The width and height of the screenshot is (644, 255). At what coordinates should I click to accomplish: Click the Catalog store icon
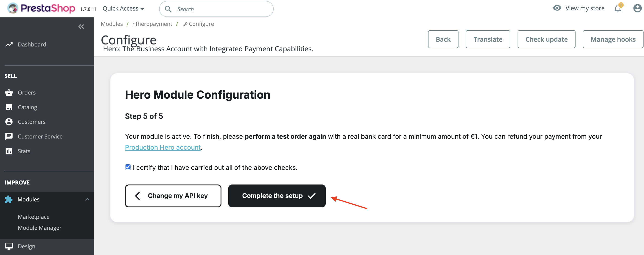9,107
